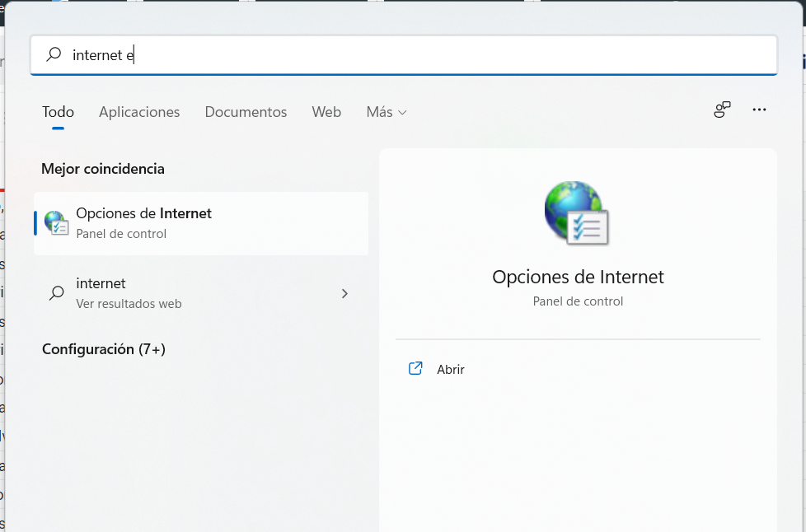Expand the Configuración (7+) section
The width and height of the screenshot is (806, 532).
[x=104, y=349]
